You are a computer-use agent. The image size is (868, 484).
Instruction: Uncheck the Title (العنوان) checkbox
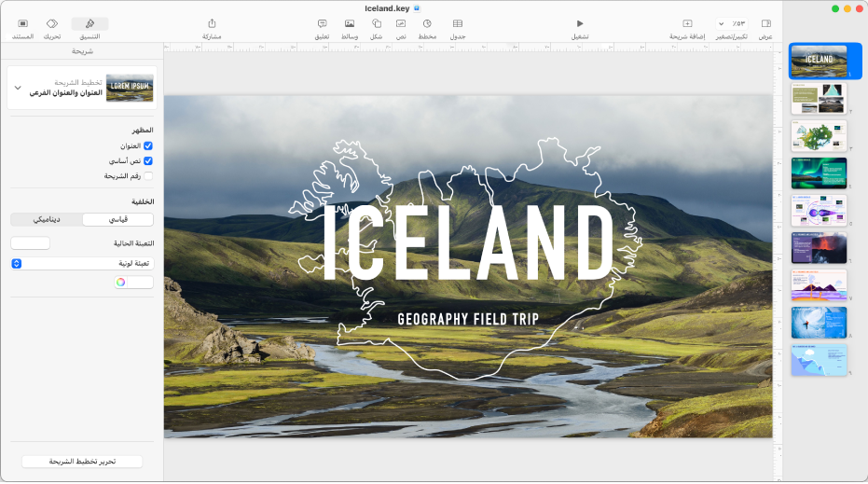coord(148,146)
